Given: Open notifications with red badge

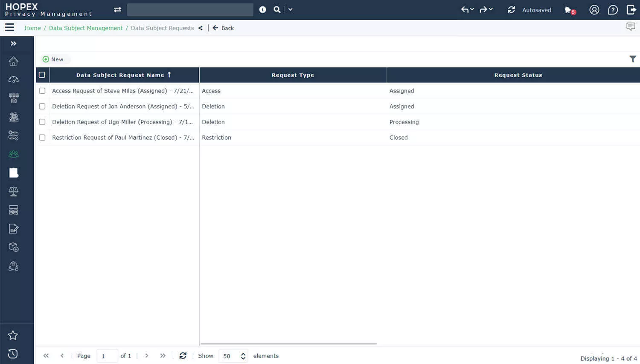Looking at the screenshot, I should click(x=570, y=10).
